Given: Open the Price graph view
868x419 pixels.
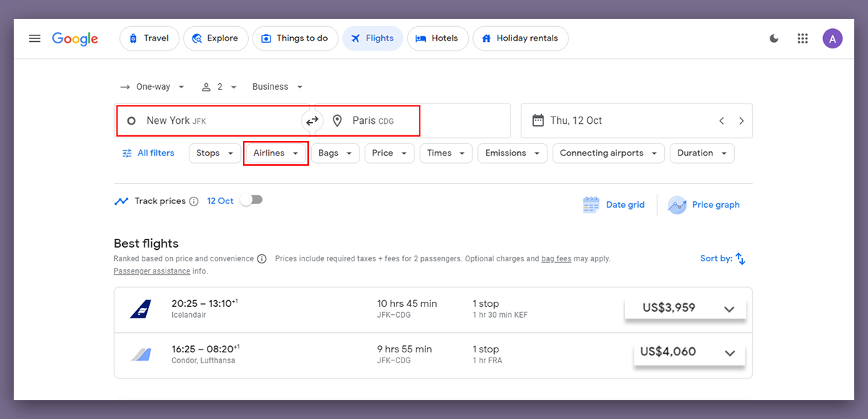Looking at the screenshot, I should [x=704, y=205].
